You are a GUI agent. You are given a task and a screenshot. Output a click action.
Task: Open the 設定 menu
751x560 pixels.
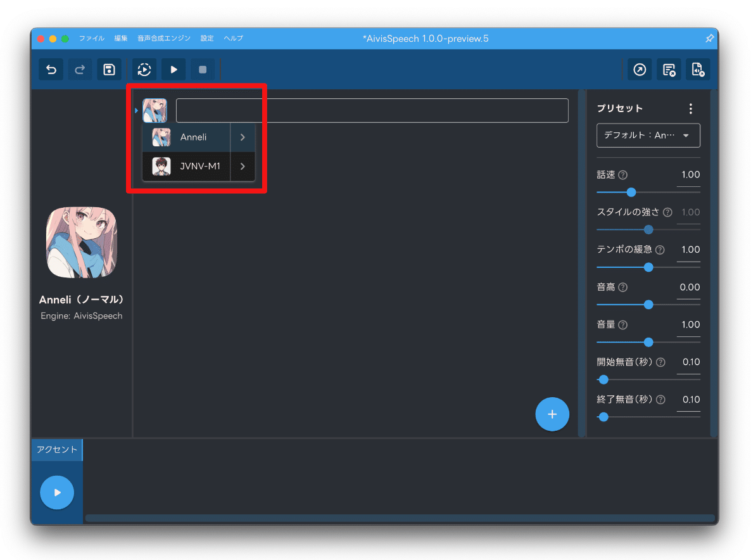(x=207, y=38)
